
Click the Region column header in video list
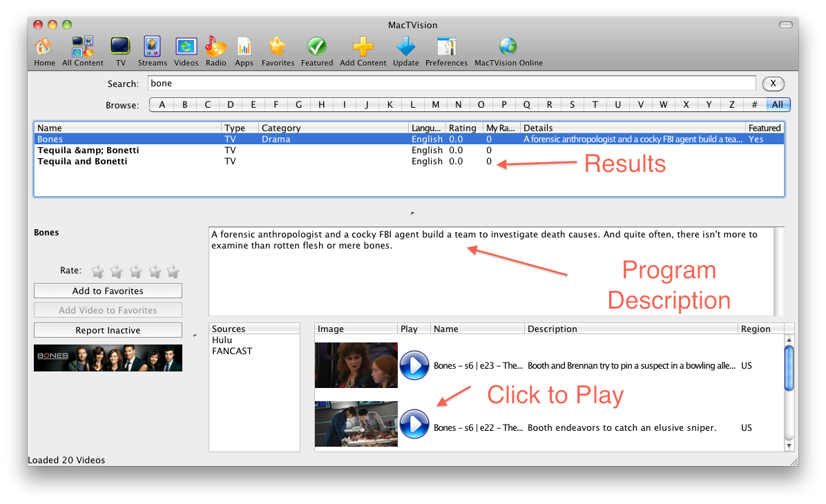click(x=760, y=329)
